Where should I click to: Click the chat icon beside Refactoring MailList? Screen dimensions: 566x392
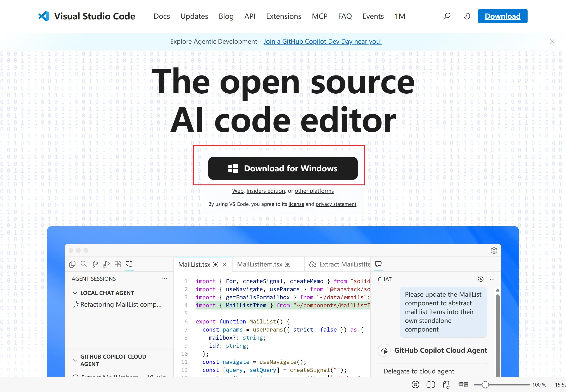[x=75, y=304]
